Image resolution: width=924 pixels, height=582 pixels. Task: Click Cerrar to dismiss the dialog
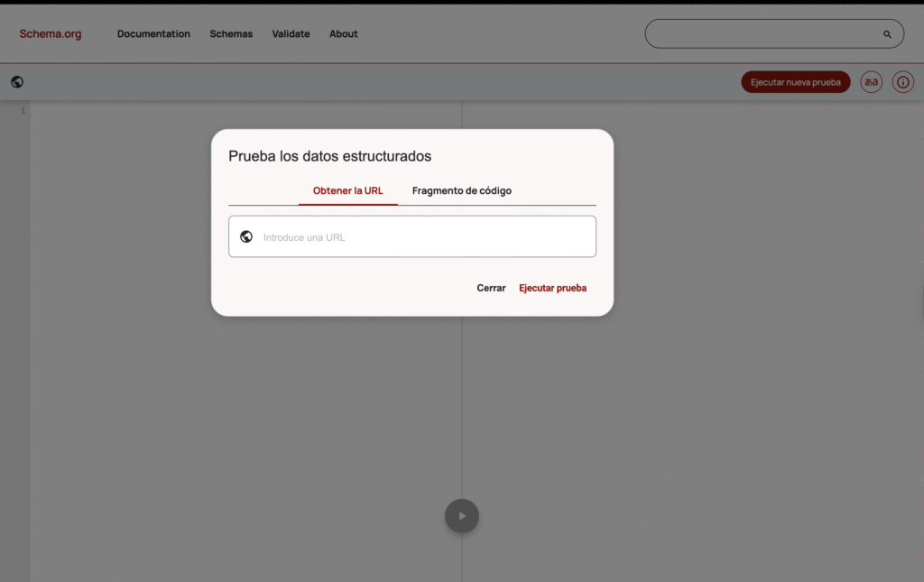(x=491, y=289)
